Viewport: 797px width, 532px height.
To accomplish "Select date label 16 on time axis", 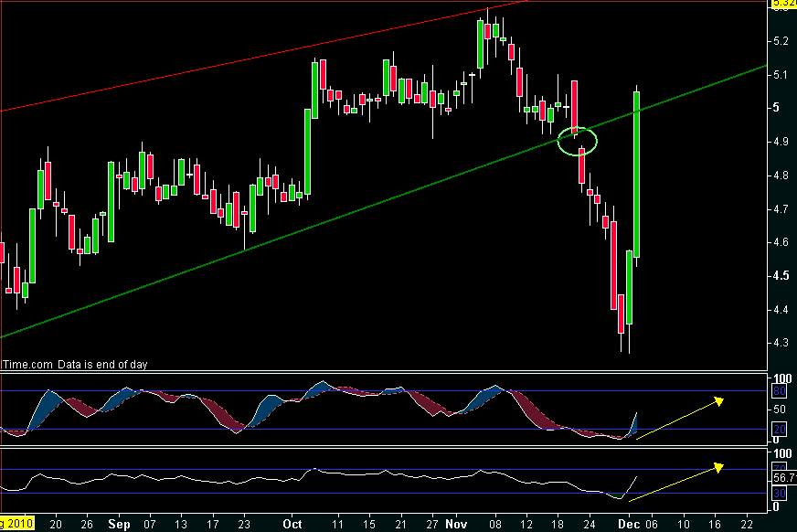I will (x=715, y=524).
